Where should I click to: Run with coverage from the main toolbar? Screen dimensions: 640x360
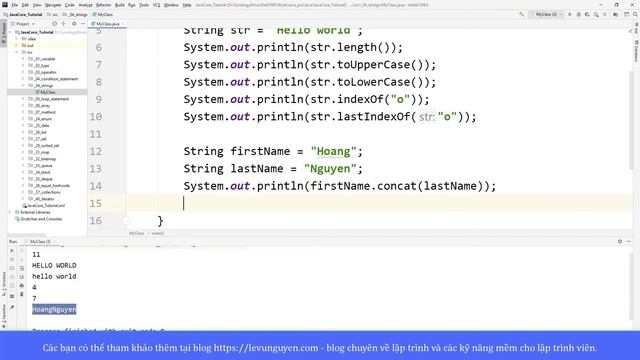[x=587, y=14]
